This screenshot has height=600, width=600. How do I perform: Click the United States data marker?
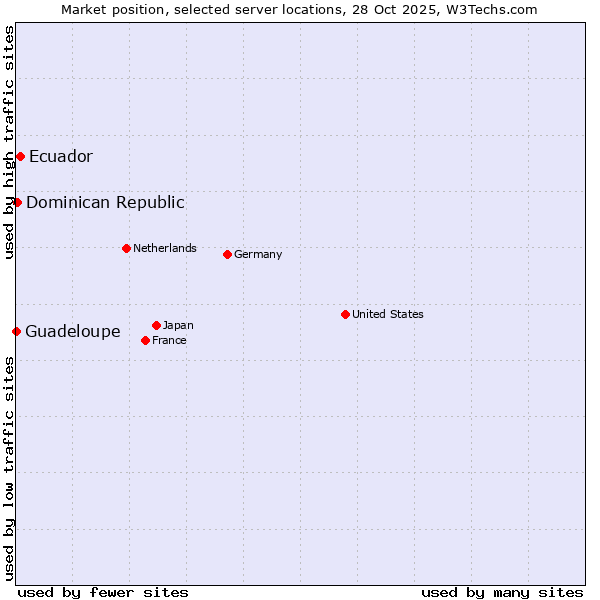(345, 314)
